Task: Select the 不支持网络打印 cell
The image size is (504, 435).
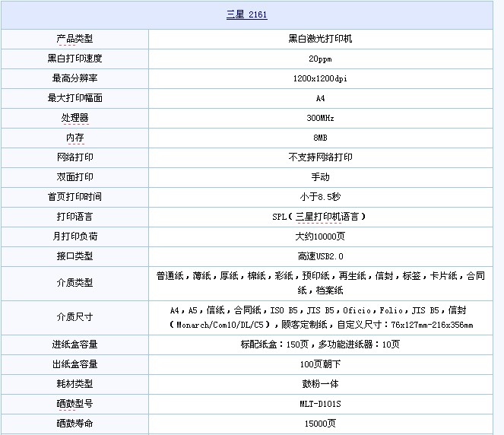Action: [x=320, y=157]
